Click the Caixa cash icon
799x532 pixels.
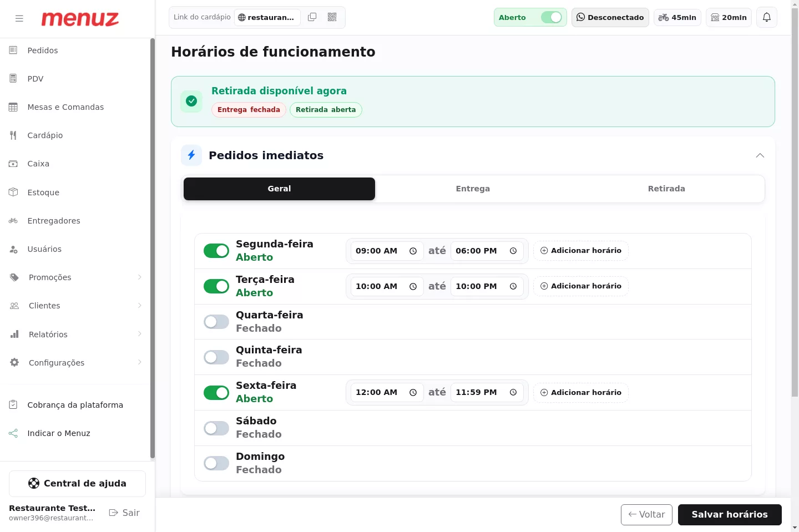[x=13, y=164]
